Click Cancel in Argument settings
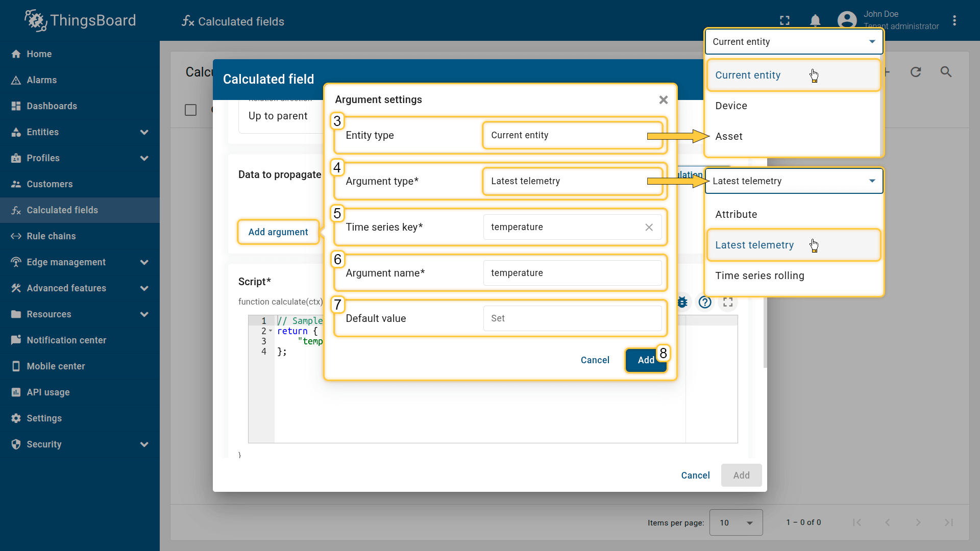This screenshot has height=551, width=980. point(595,360)
